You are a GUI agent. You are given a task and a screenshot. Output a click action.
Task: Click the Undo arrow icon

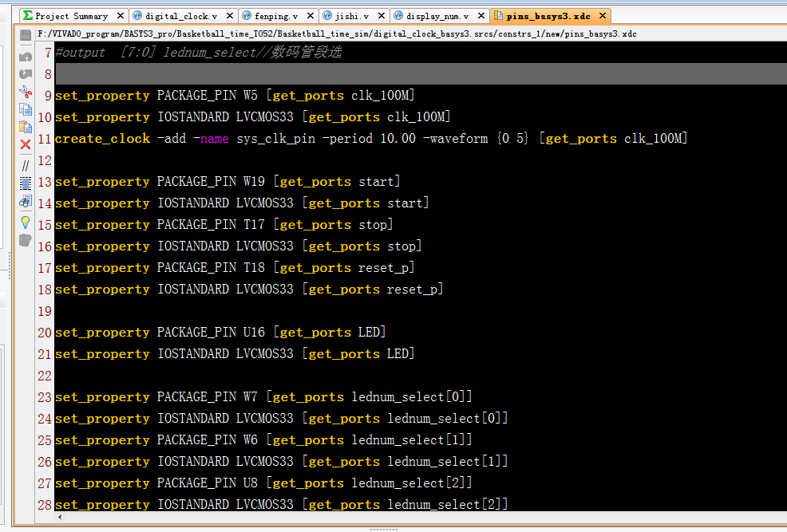click(x=25, y=57)
